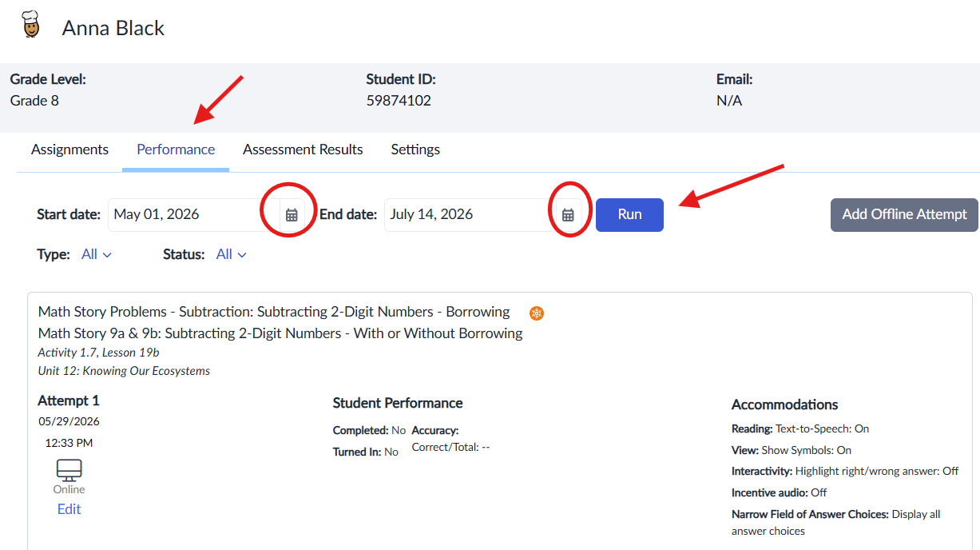The image size is (980, 550).
Task: Click the Math Story Problems activity title
Action: point(274,312)
